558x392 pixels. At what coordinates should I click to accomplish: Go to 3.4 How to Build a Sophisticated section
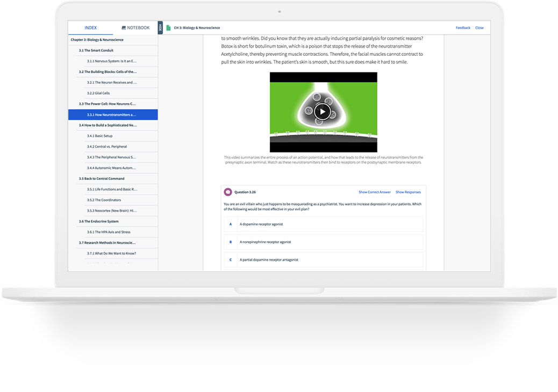pos(117,125)
